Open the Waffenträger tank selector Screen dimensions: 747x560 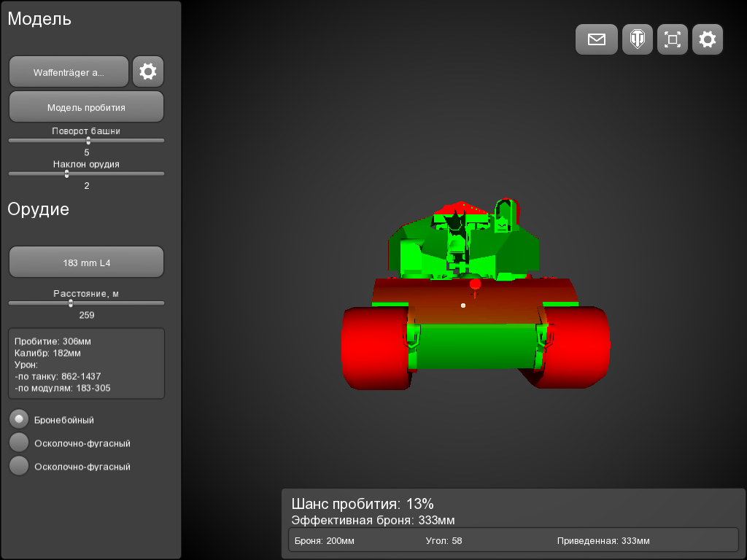tap(69, 72)
